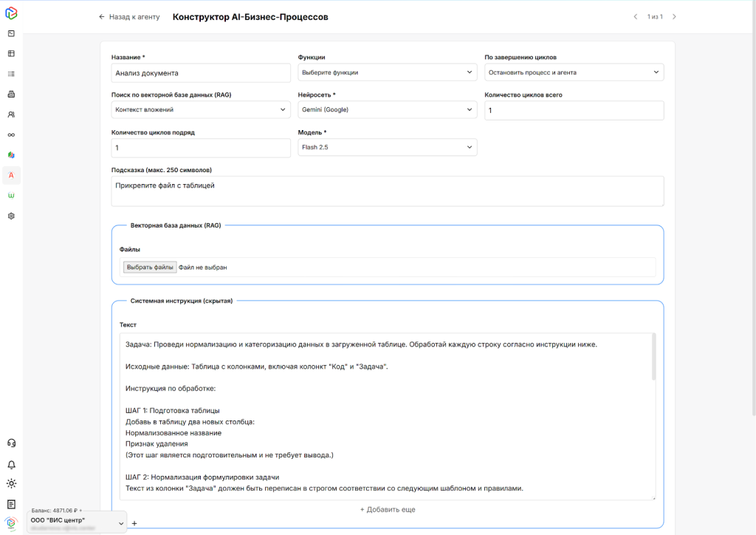Open the settings gear in the sidebar
This screenshot has height=535, width=756.
tap(11, 216)
